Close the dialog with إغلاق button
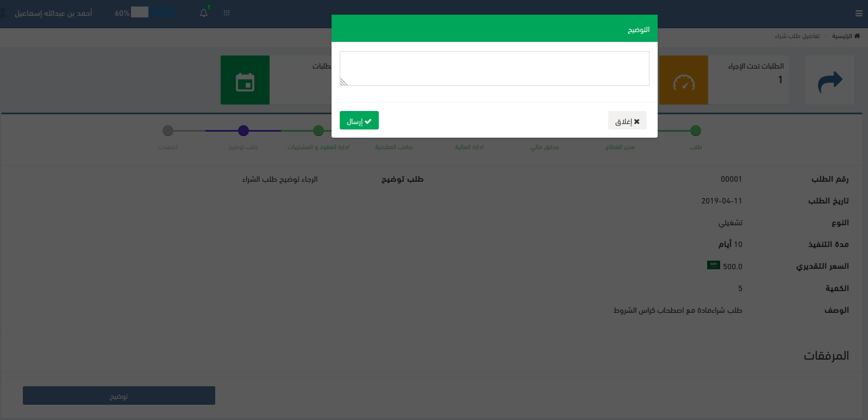868x420 pixels. (627, 120)
